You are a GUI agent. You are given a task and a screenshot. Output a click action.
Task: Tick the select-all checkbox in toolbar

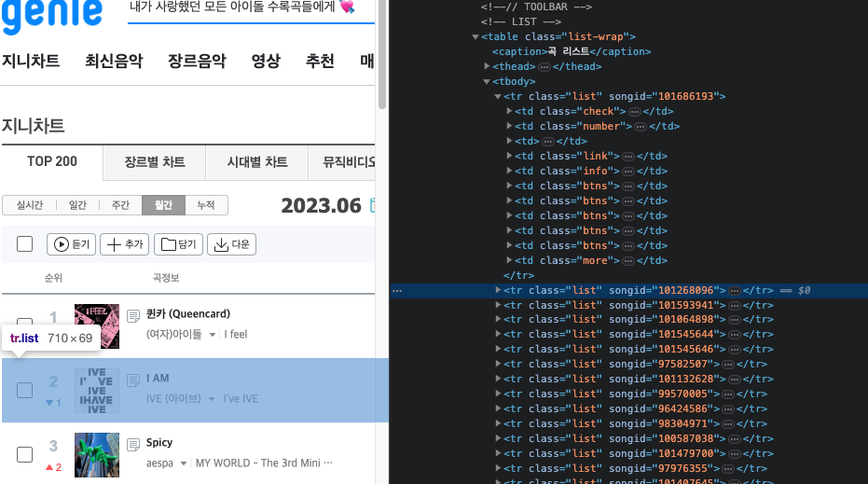[x=25, y=244]
